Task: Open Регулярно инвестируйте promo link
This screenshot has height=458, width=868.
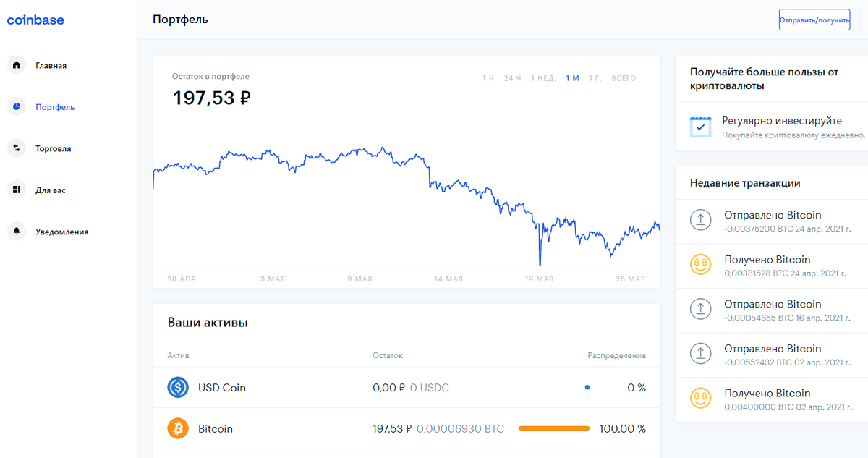Action: [772, 127]
